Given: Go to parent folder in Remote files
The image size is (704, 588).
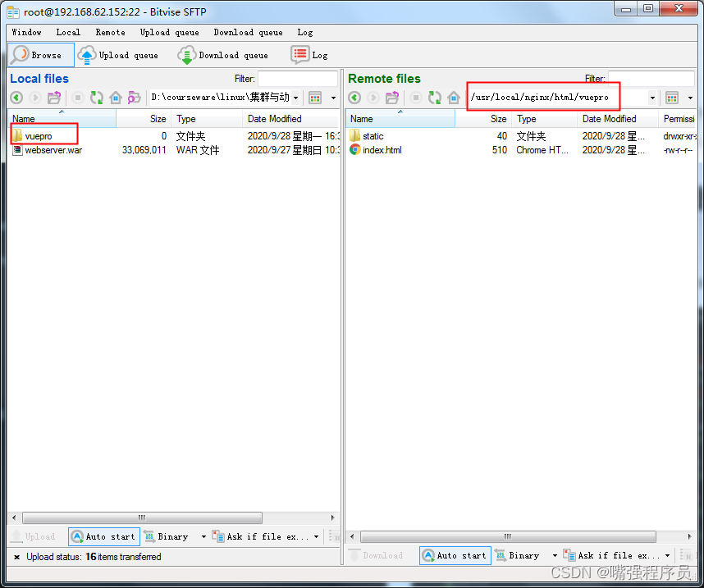Looking at the screenshot, I should click(x=392, y=98).
